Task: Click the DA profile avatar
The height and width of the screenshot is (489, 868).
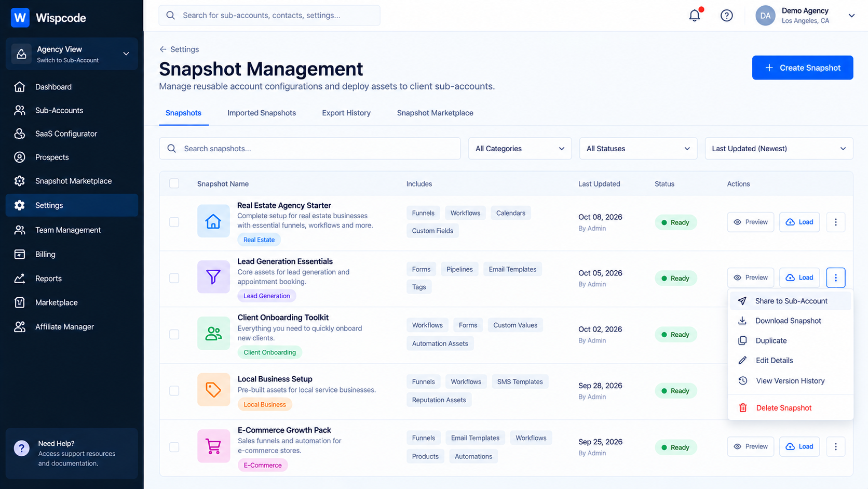Action: pyautogui.click(x=765, y=16)
